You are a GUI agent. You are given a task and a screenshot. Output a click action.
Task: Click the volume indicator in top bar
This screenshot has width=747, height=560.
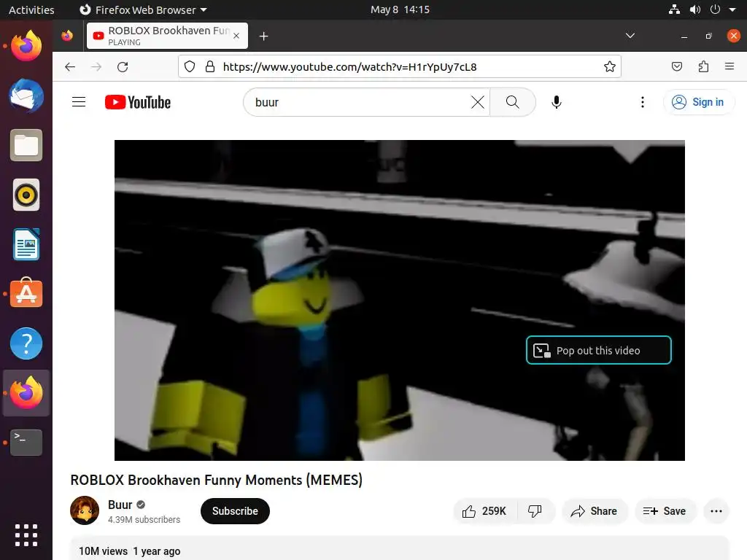pos(694,9)
